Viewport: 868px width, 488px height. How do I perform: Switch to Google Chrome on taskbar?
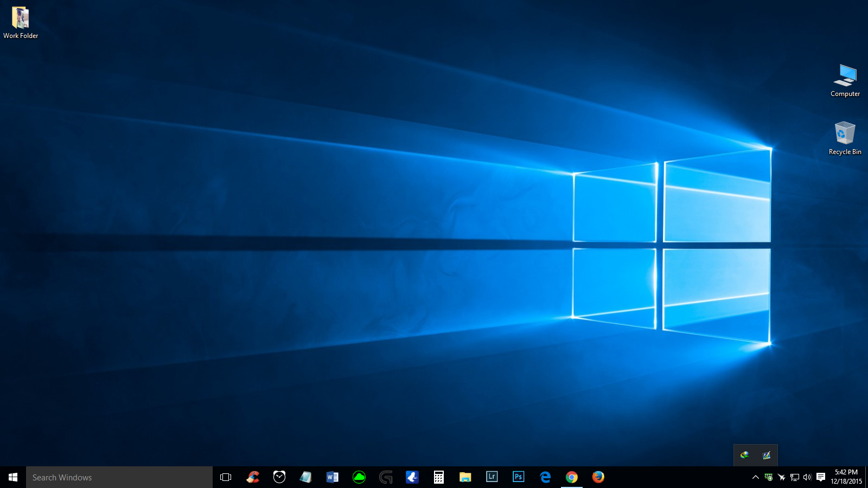(572, 477)
